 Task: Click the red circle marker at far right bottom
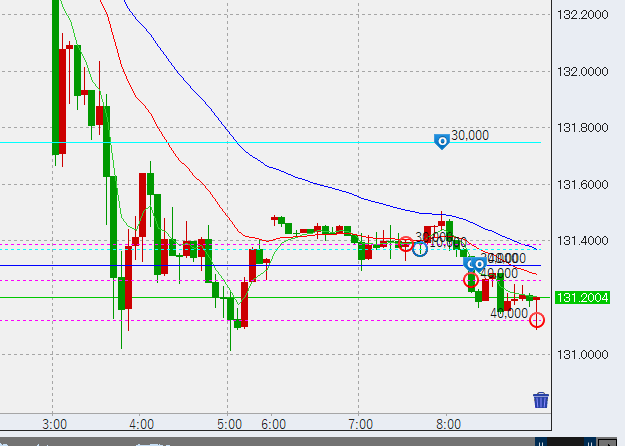pyautogui.click(x=537, y=320)
